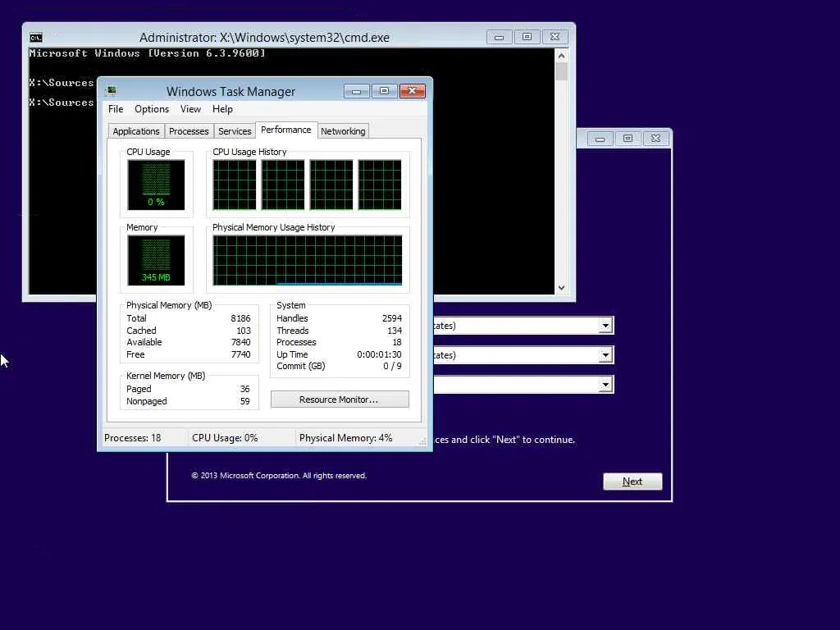Click the status bar Physical Memory: 4% entry
Viewport: 840px width, 630px height.
(346, 438)
